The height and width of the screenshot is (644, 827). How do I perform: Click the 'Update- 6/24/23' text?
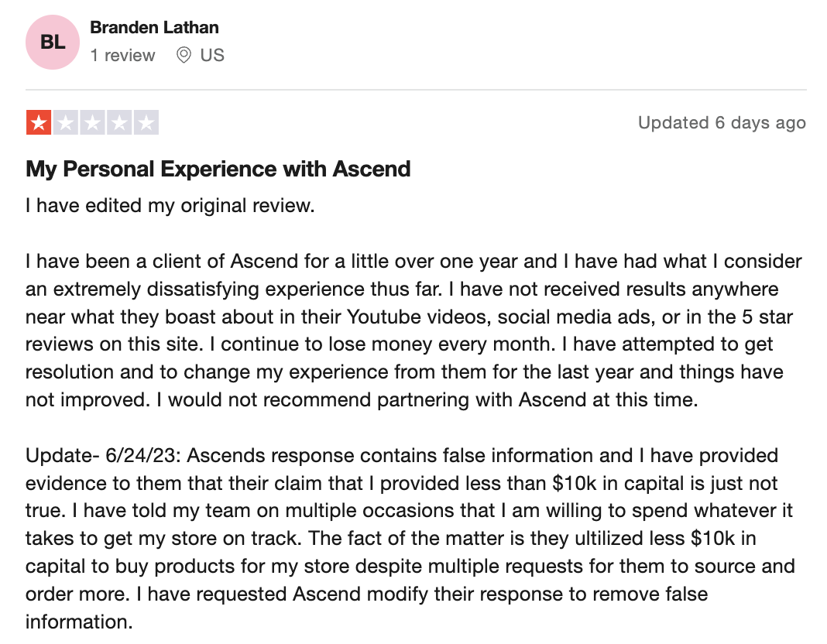(x=103, y=455)
